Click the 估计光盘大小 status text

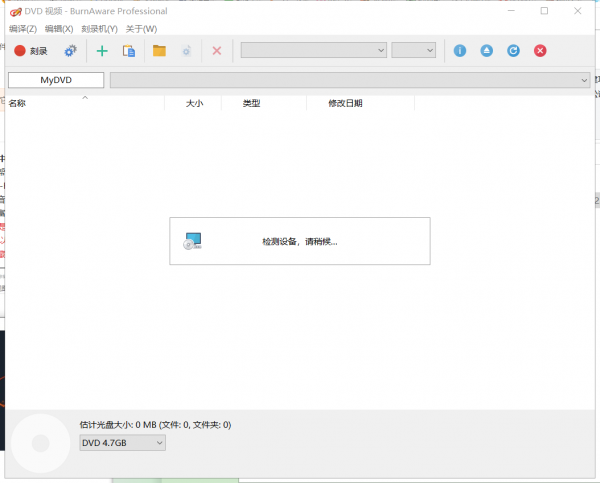pos(155,425)
